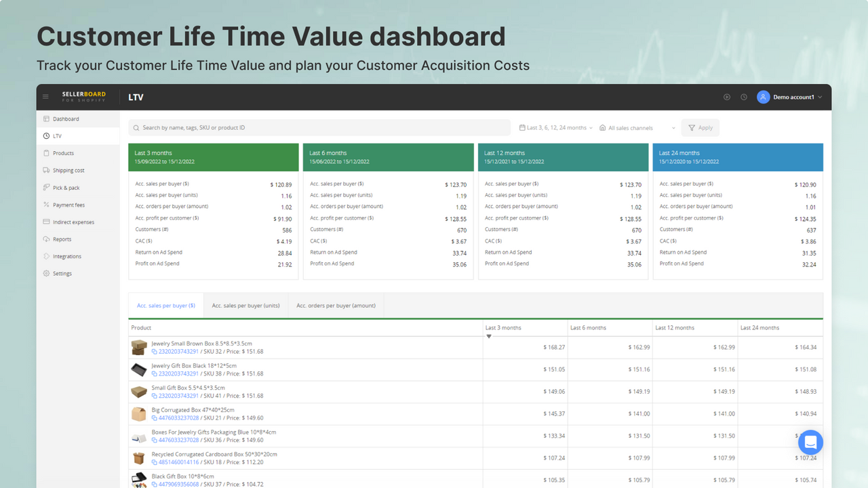868x488 pixels.
Task: Toggle the hamburger menu icon
Action: pos(46,97)
